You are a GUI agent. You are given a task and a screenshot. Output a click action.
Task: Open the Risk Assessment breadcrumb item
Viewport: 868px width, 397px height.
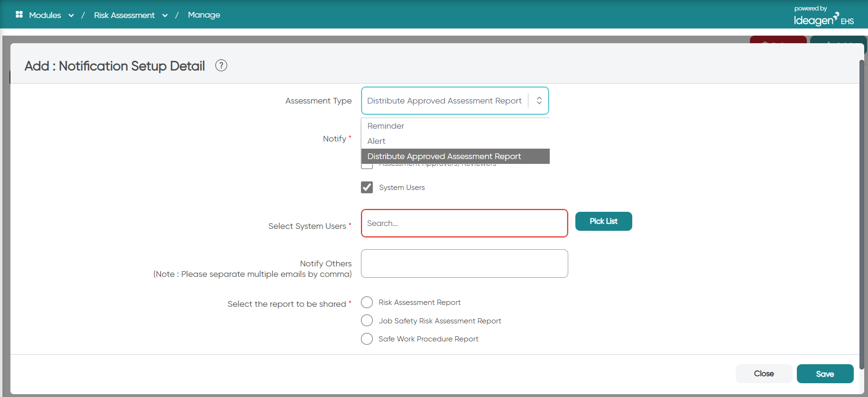point(124,15)
